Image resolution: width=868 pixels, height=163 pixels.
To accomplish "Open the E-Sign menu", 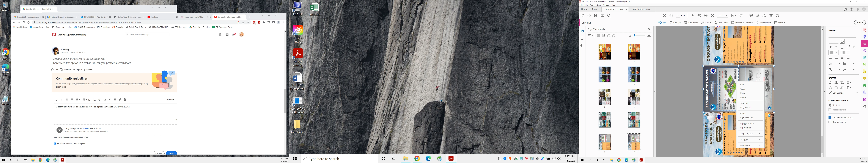I will click(598, 5).
